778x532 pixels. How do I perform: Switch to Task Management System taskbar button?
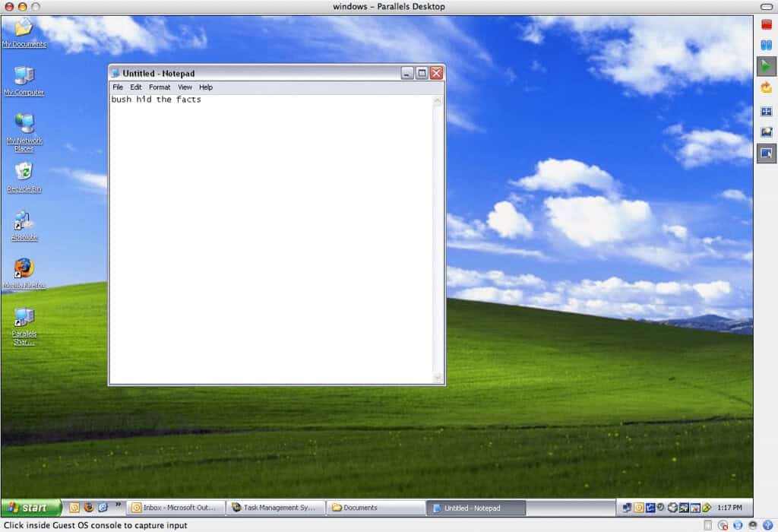click(276, 508)
